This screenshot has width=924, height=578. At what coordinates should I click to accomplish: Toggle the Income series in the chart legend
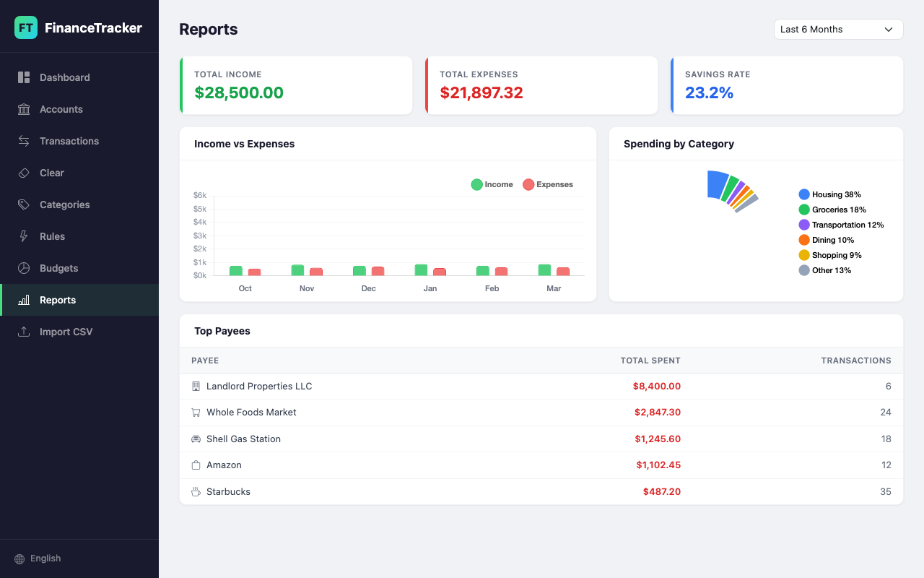[492, 184]
